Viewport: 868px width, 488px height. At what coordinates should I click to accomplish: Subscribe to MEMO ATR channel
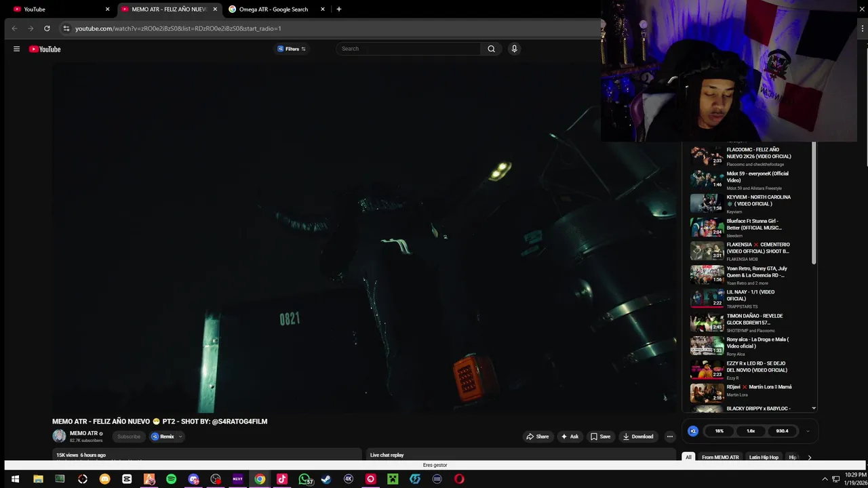[129, 436]
